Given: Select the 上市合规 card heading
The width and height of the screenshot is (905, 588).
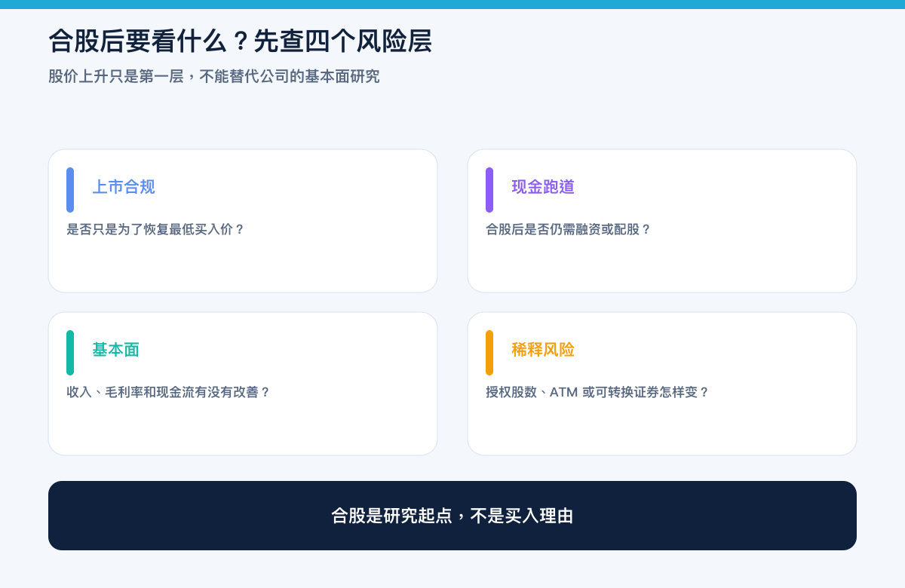Looking at the screenshot, I should [124, 187].
